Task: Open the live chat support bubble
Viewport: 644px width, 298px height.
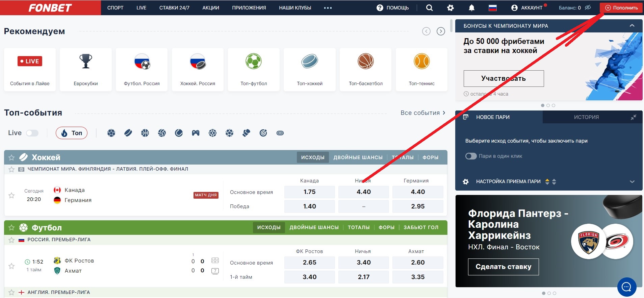Action: pos(627,287)
